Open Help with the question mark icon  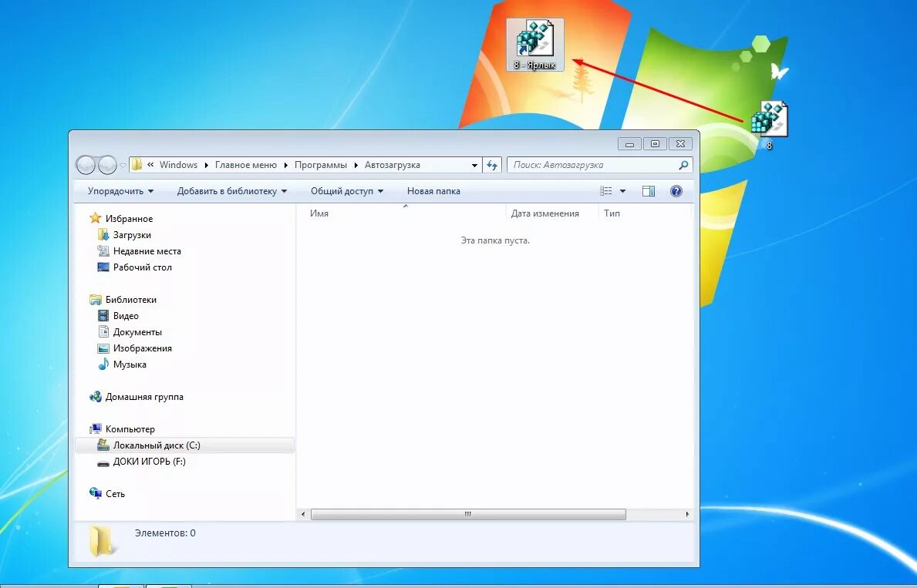[x=676, y=191]
